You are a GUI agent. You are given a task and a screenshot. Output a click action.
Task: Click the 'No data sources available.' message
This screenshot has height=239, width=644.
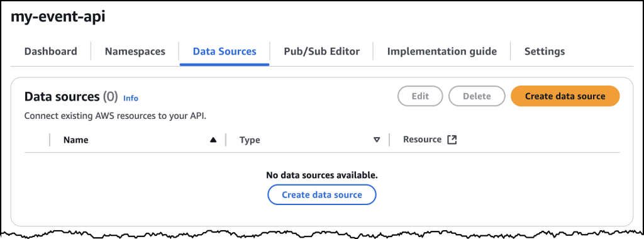(x=322, y=175)
